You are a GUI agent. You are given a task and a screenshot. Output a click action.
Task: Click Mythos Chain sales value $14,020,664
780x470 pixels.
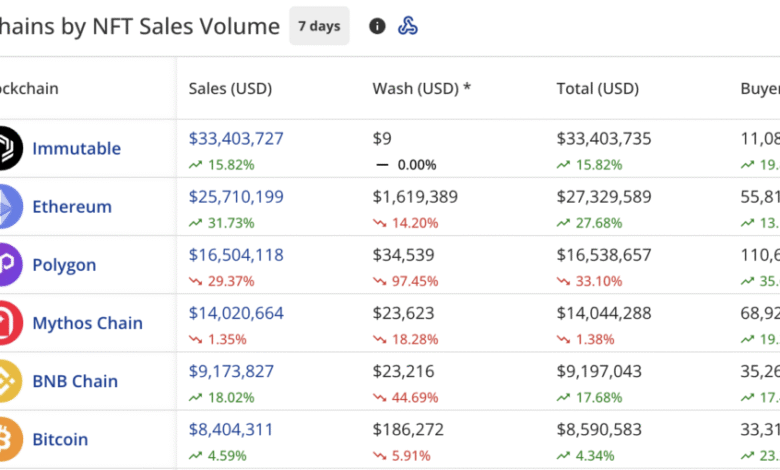pos(236,313)
